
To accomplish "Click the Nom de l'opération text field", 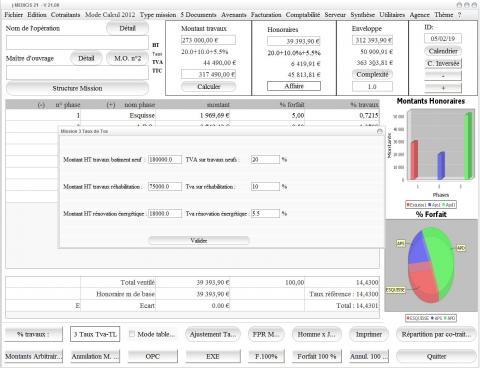I will click(x=77, y=43).
